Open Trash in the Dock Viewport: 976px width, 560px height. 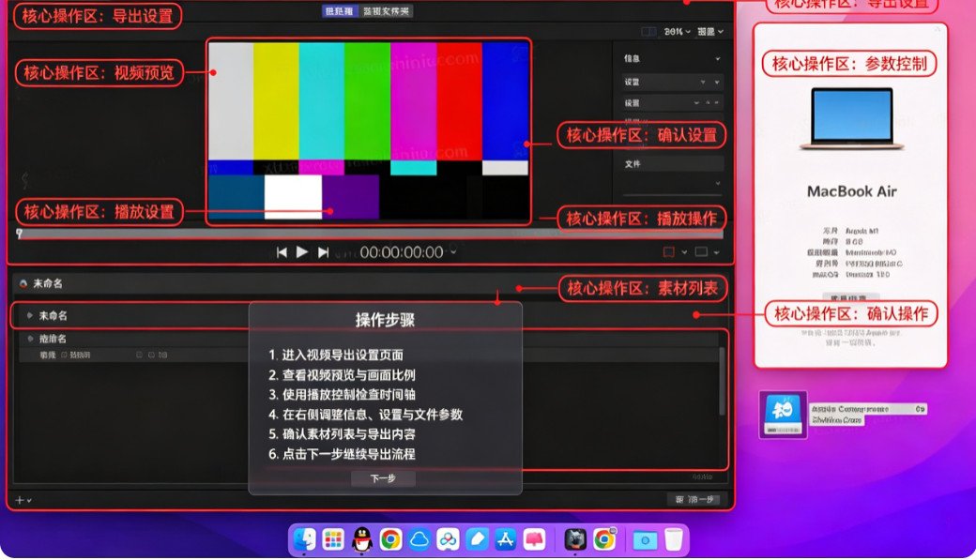[x=674, y=539]
